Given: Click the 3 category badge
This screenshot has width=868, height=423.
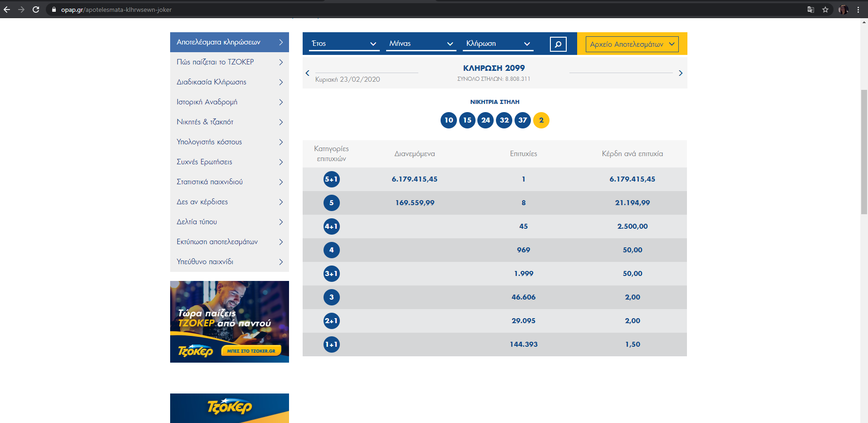Looking at the screenshot, I should 332,297.
